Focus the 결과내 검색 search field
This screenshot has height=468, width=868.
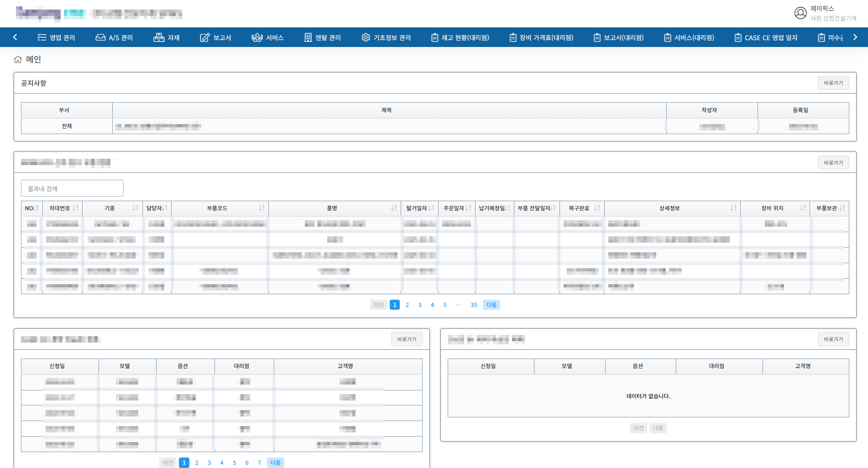pos(72,188)
